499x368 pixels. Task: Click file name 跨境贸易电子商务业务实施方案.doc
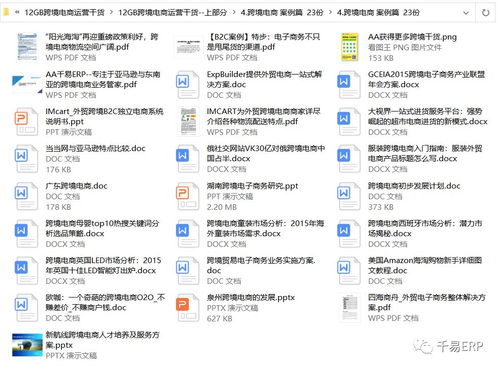[261, 265]
